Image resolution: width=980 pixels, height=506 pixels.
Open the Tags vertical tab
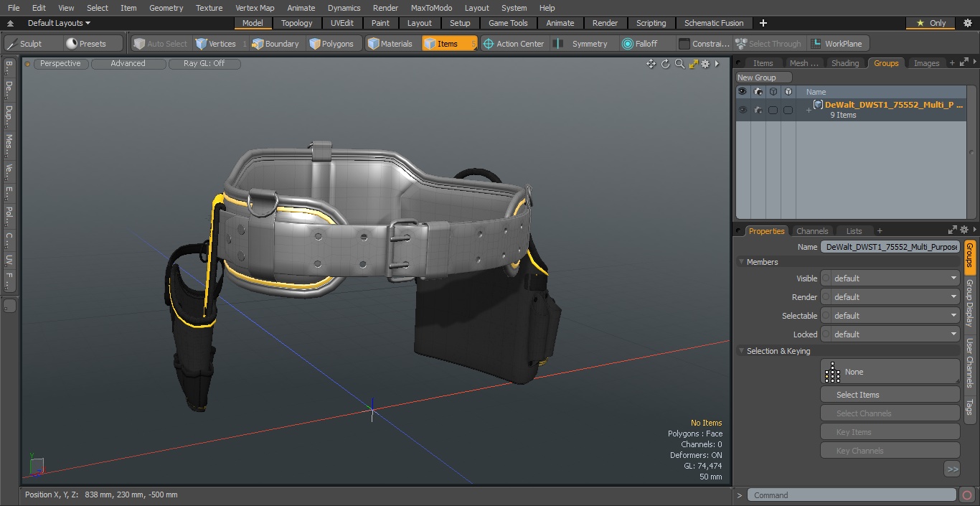[x=969, y=407]
